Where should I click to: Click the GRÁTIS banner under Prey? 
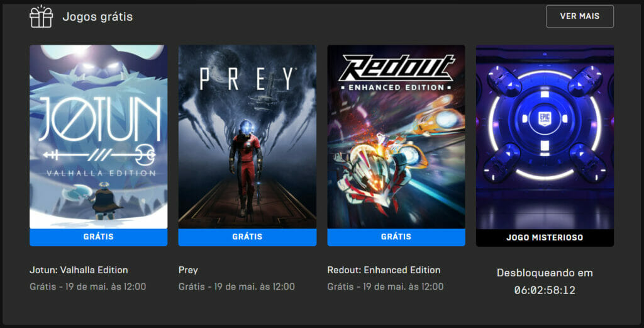tap(247, 237)
